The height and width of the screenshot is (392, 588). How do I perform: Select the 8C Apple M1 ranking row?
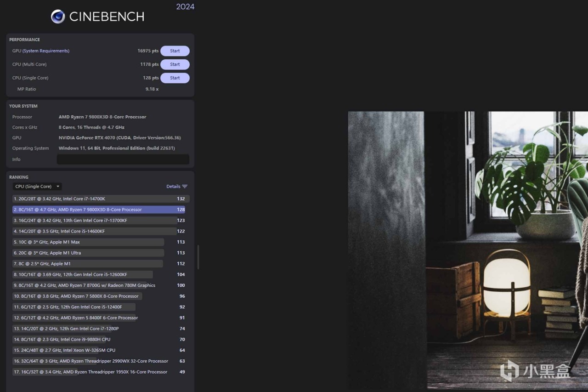(x=101, y=264)
